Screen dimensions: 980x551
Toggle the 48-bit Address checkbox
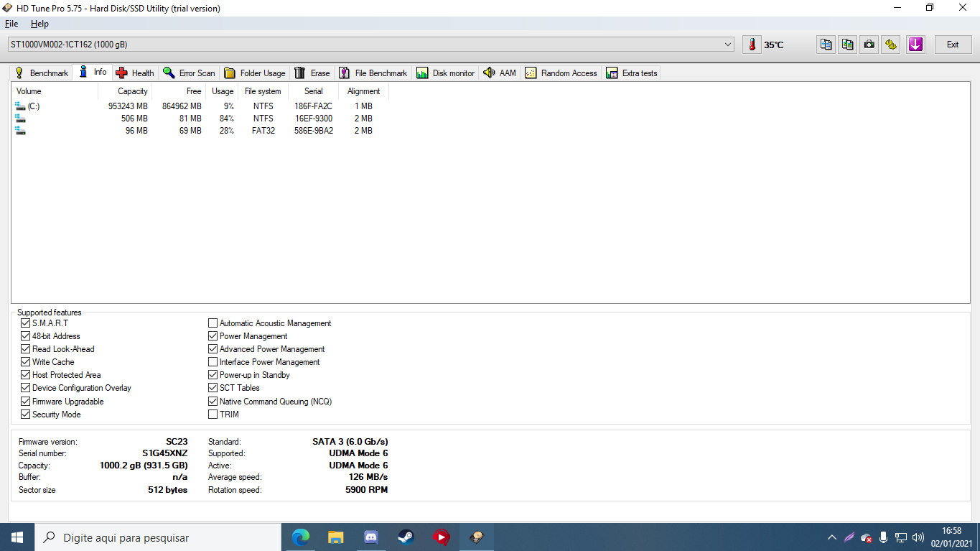[26, 336]
